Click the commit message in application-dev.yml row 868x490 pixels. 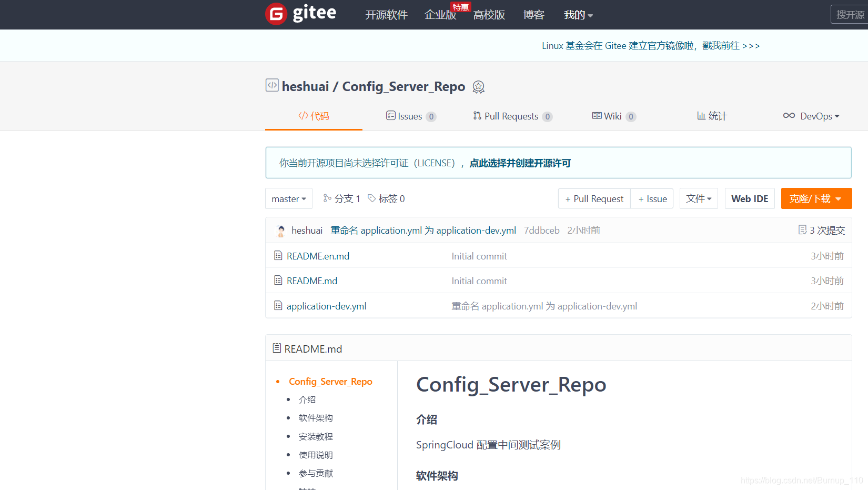point(544,306)
